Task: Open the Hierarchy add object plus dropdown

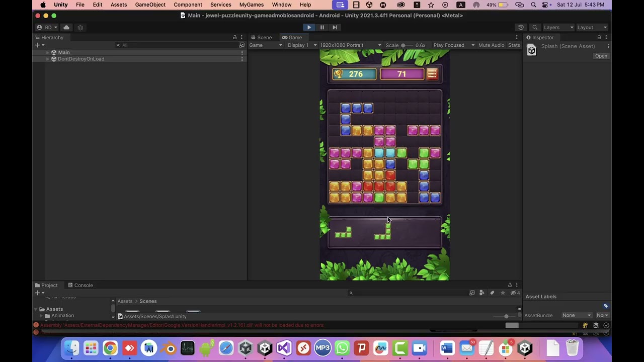Action: 39,45
